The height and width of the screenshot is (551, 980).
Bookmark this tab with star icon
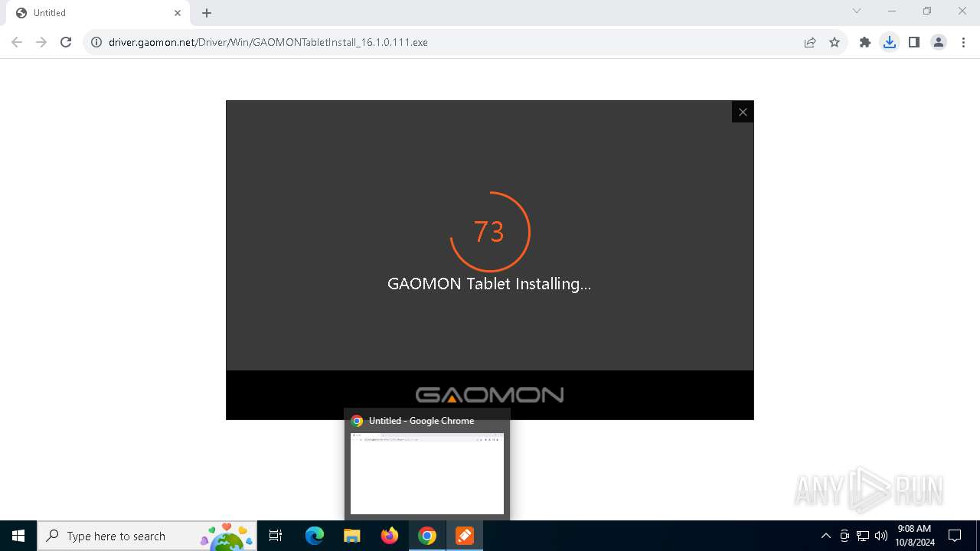835,42
